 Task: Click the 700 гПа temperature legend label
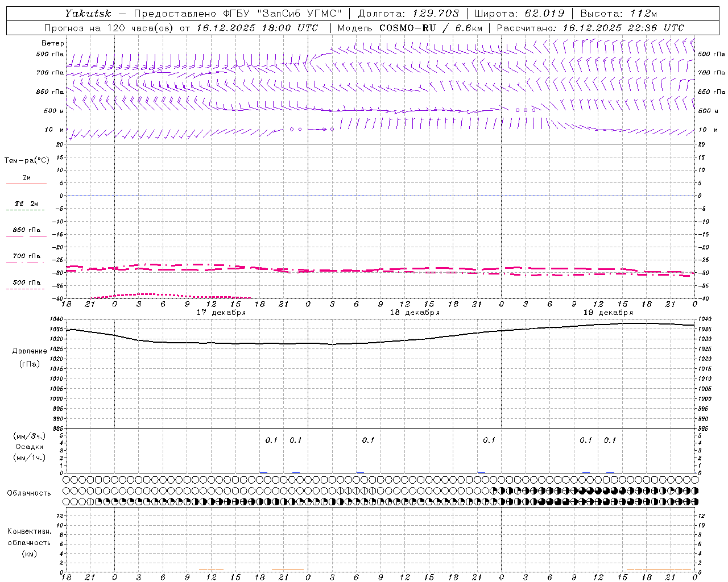coord(27,256)
